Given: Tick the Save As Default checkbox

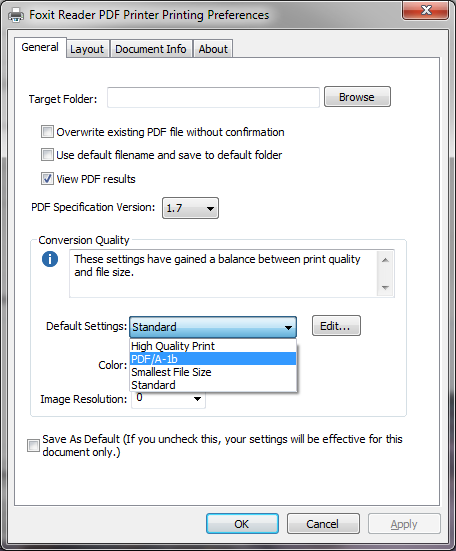Looking at the screenshot, I should [33, 446].
